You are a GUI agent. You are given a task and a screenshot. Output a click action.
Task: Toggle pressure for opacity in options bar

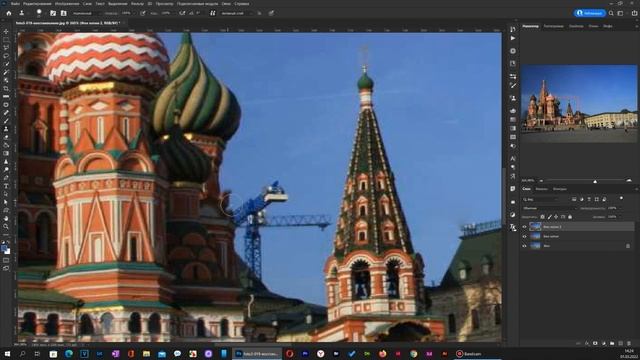coord(142,13)
